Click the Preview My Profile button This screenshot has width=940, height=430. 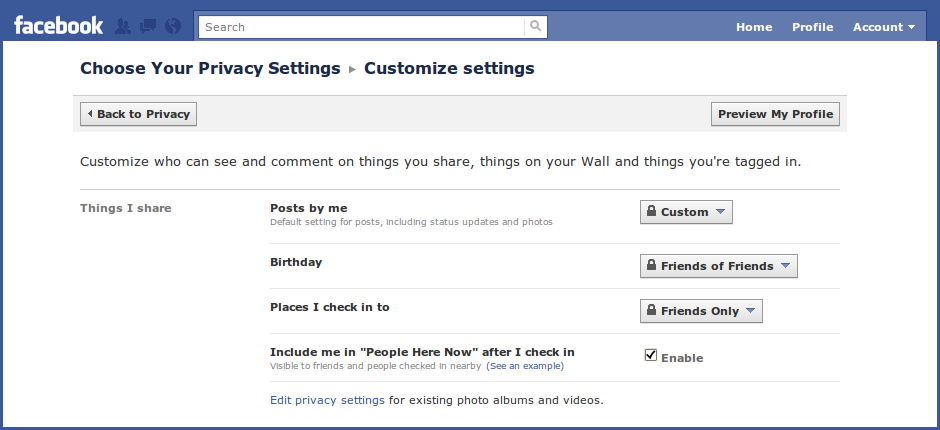click(775, 114)
